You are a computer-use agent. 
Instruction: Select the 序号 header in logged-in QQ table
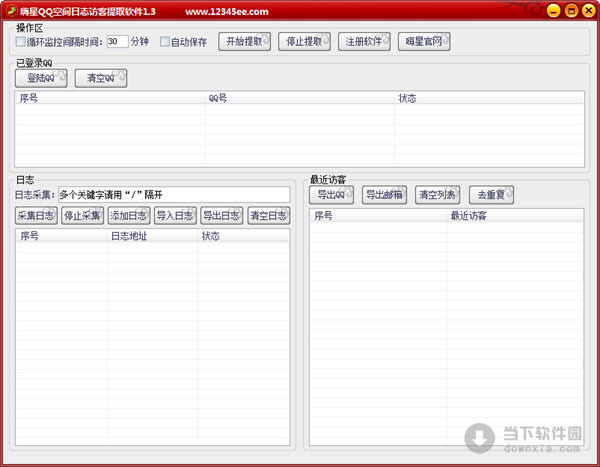(110, 98)
